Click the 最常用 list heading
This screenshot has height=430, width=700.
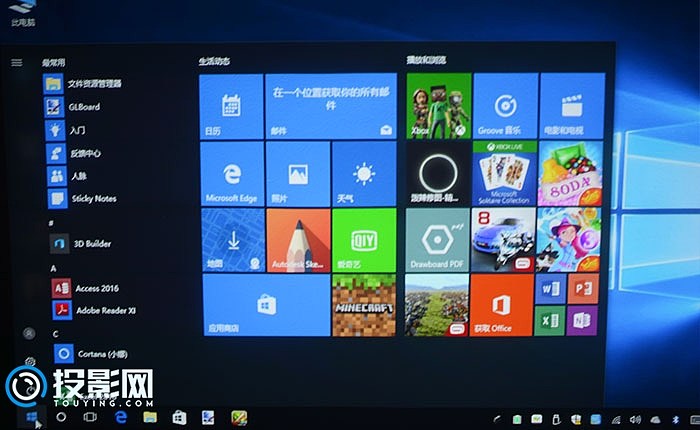click(x=54, y=63)
